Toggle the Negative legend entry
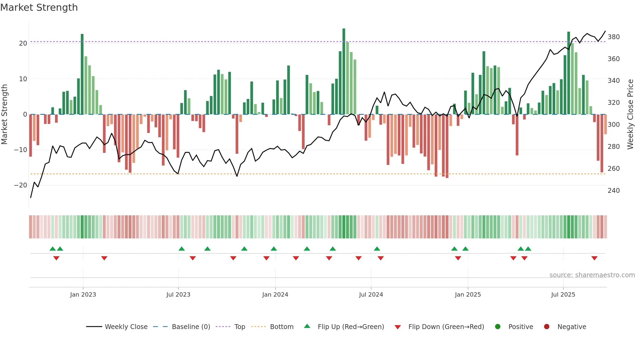This screenshot has height=362, width=644. (x=565, y=327)
